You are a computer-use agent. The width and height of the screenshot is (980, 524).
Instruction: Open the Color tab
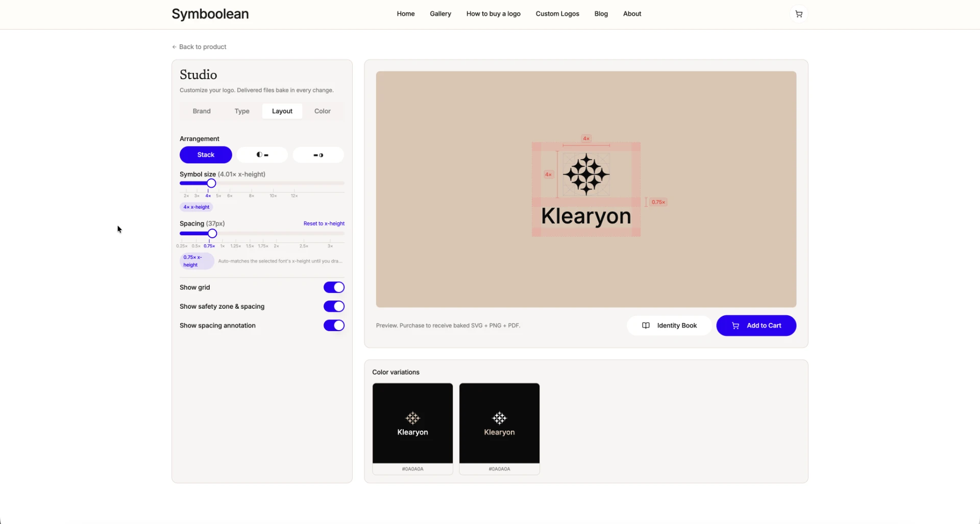(x=323, y=111)
